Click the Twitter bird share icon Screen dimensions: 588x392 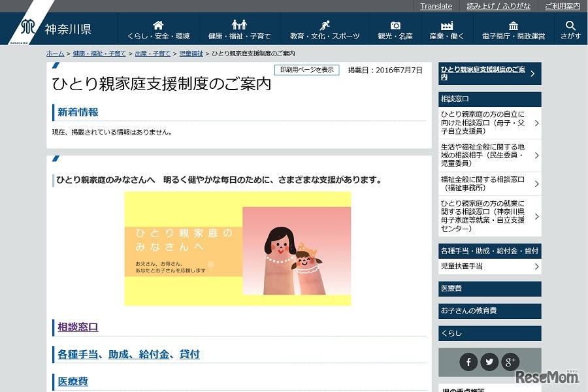(x=489, y=361)
